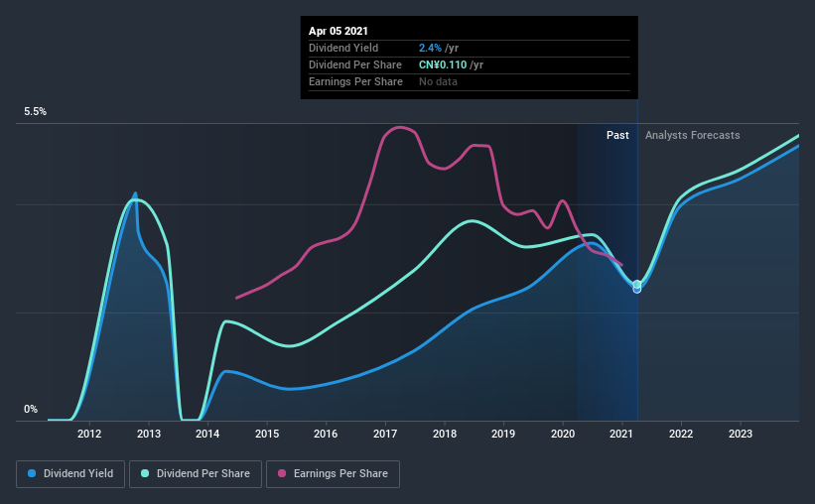This screenshot has height=504, width=815.
Task: Select the 2021 x-axis year label
Action: [621, 434]
